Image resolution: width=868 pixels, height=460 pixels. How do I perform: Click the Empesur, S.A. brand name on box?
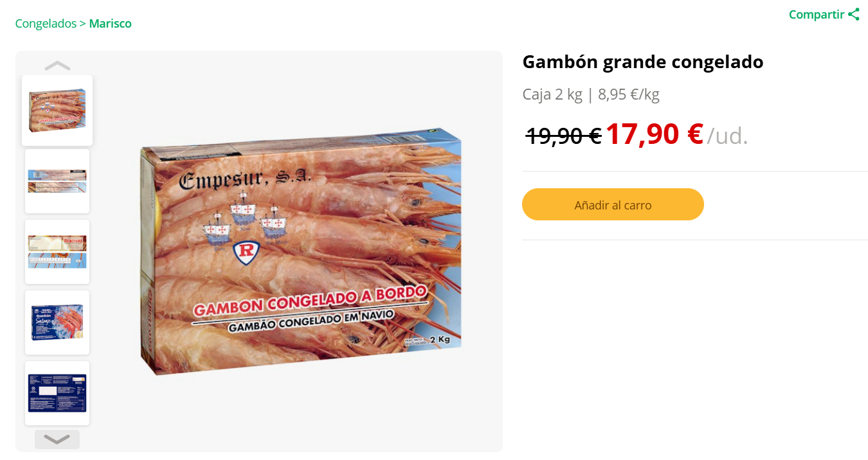point(244,179)
